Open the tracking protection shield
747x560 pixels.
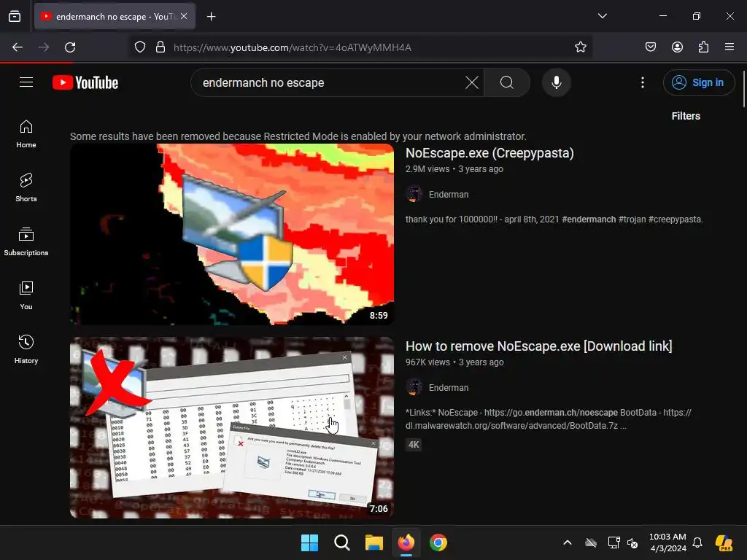pyautogui.click(x=139, y=47)
